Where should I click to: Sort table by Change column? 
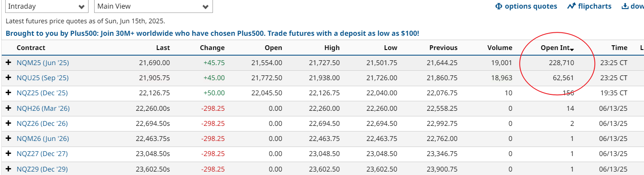pyautogui.click(x=212, y=48)
